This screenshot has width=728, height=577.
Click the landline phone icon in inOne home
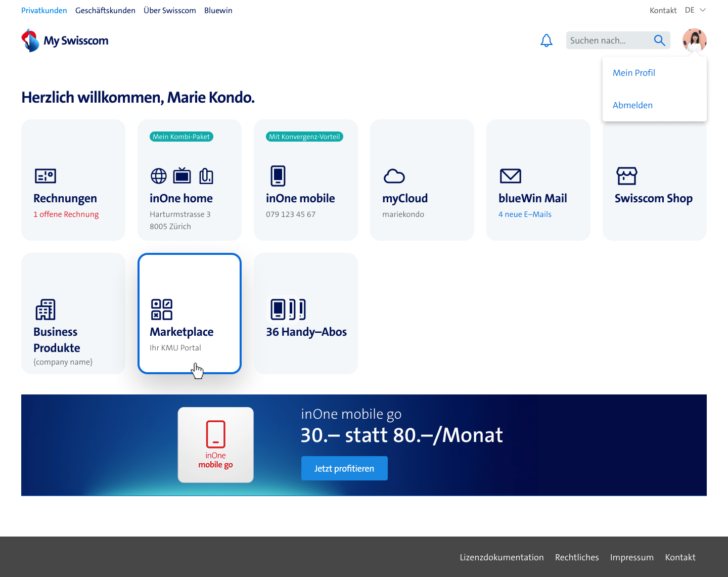206,175
